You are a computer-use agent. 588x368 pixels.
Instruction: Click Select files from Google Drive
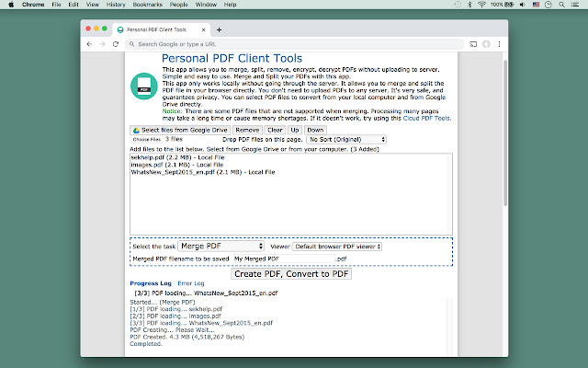[180, 130]
